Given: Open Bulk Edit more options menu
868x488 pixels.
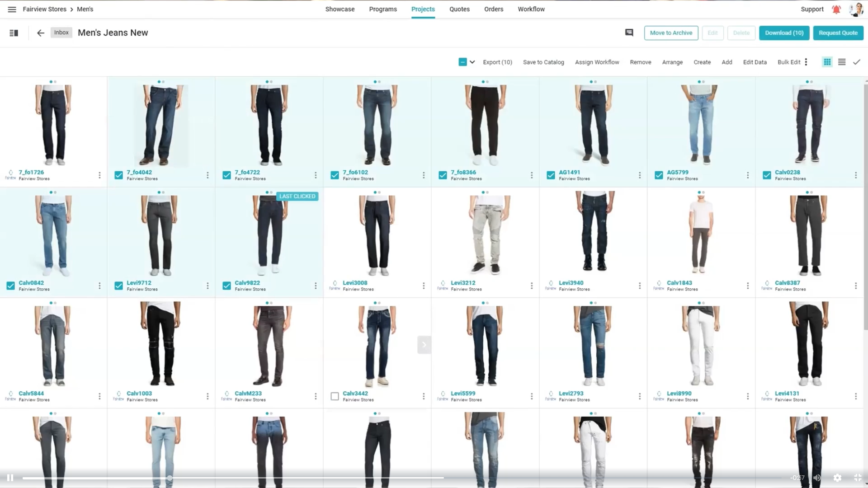Looking at the screenshot, I should (806, 62).
